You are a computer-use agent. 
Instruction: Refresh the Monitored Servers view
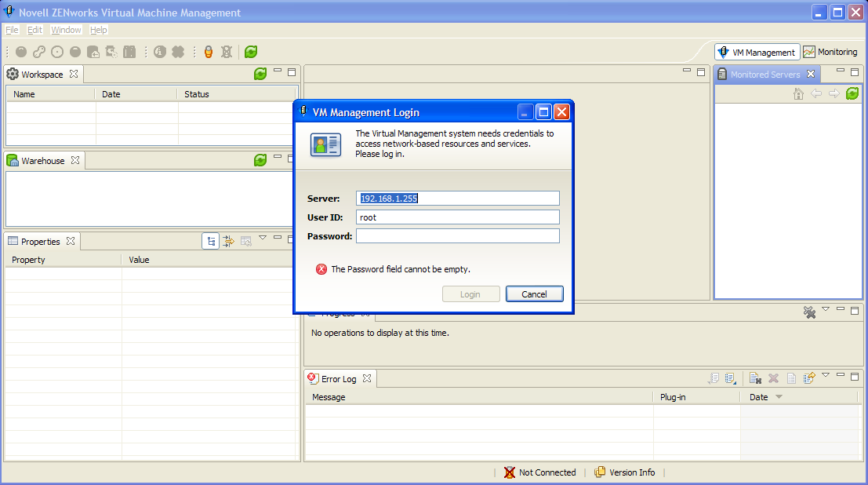click(853, 93)
